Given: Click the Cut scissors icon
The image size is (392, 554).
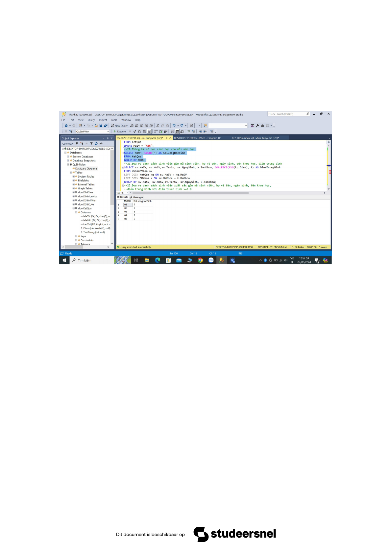Looking at the screenshot, I should pos(158,126).
